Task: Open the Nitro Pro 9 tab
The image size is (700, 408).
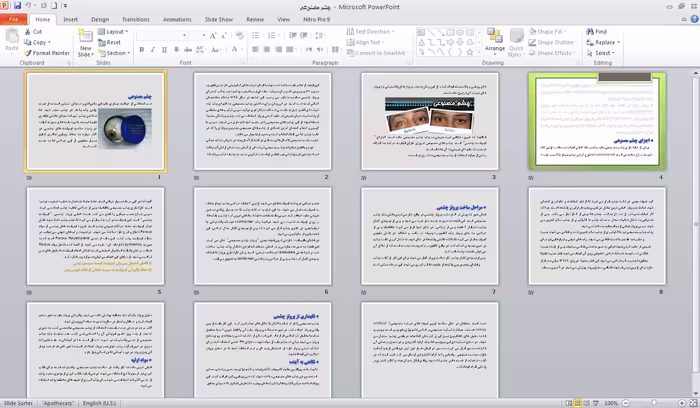Action: pyautogui.click(x=317, y=19)
